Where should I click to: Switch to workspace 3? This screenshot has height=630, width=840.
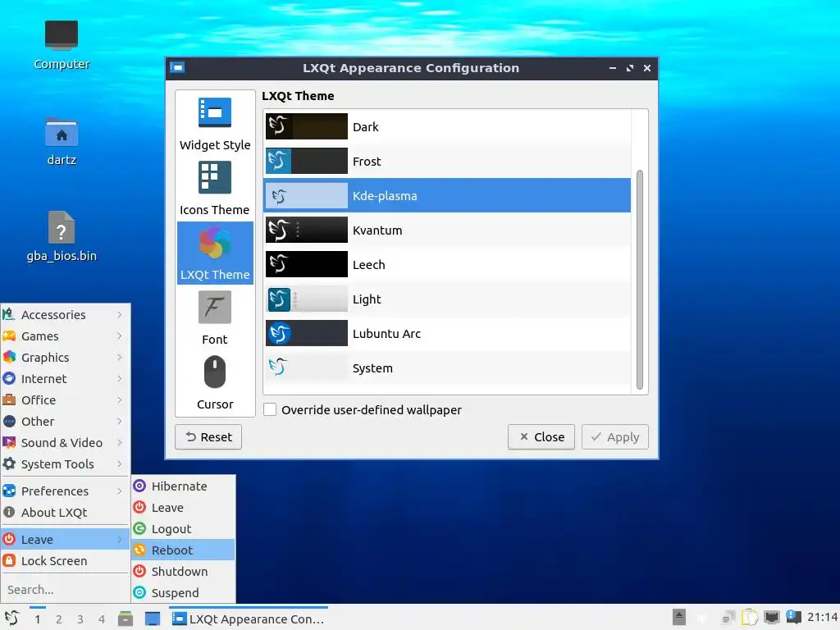pyautogui.click(x=80, y=619)
